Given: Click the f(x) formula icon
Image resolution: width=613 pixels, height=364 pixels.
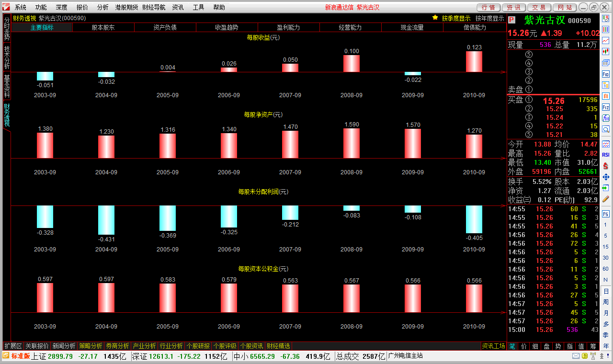Looking at the screenshot, I should coord(606,118).
